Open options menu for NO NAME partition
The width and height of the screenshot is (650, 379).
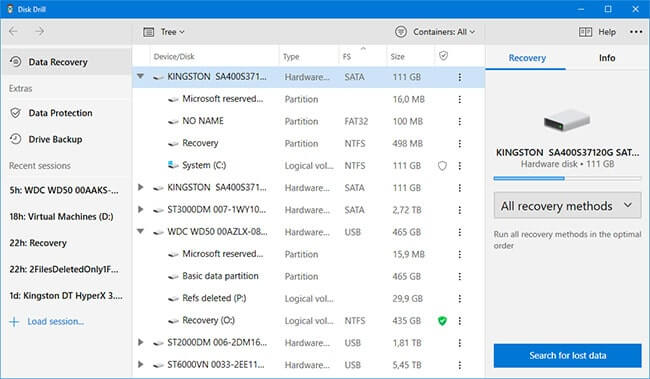[460, 121]
